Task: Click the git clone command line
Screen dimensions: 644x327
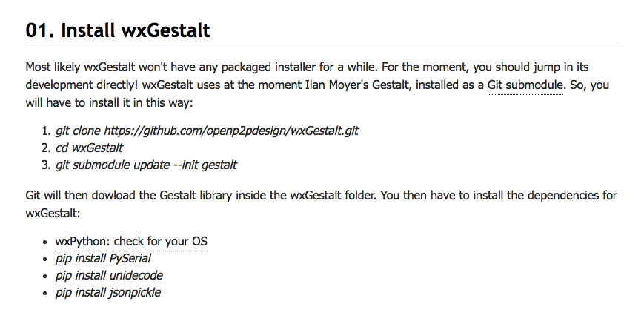Action: [207, 131]
